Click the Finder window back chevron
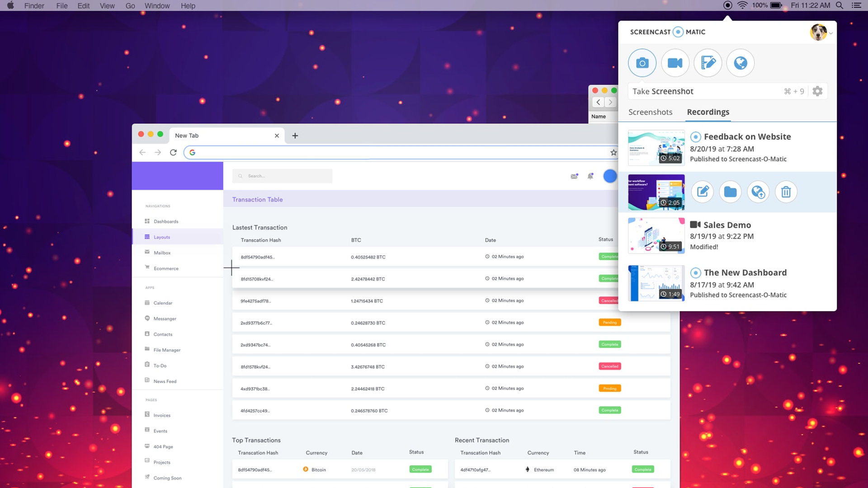Screen dimensions: 868x488 click(598, 102)
